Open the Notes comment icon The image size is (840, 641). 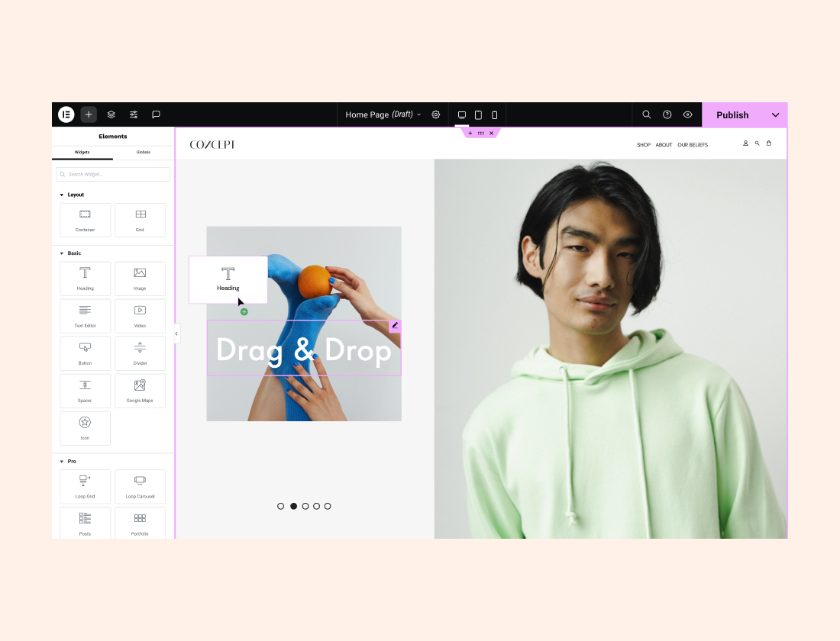156,114
